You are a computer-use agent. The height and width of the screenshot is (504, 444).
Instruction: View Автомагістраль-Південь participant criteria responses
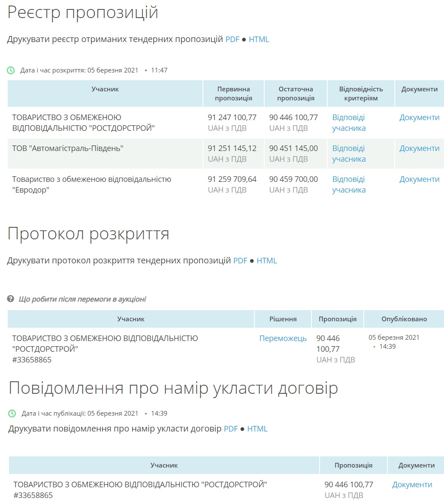348,154
